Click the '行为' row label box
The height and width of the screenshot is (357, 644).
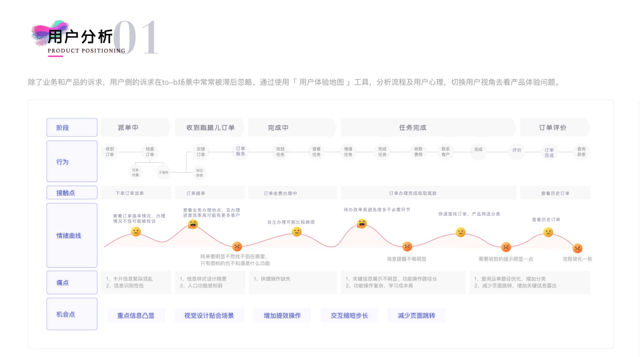pos(72,161)
